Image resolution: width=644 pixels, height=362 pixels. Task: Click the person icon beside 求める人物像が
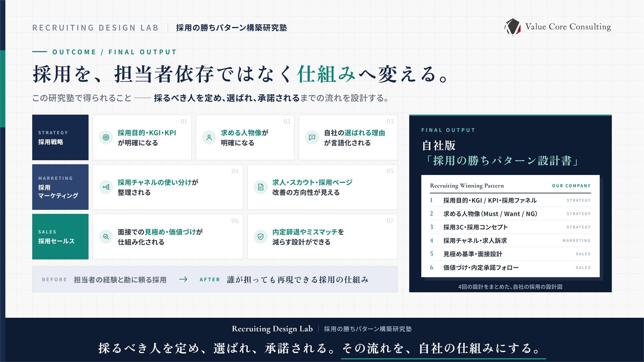point(209,137)
